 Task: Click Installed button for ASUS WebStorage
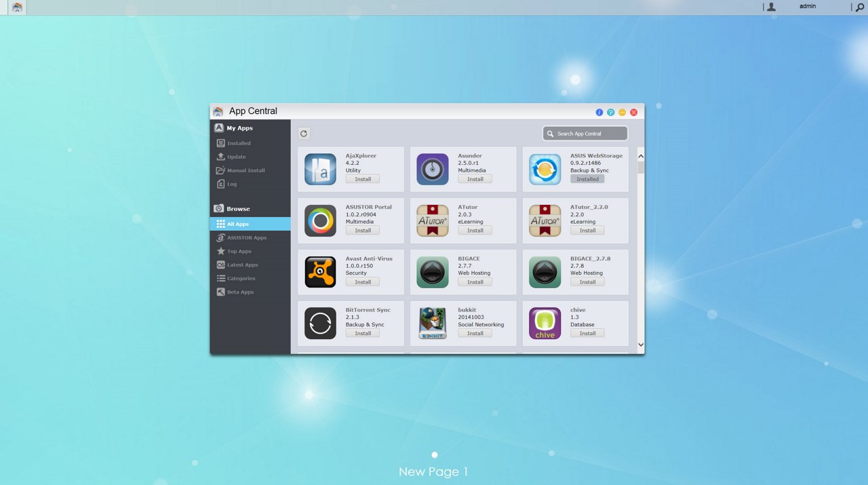pos(587,179)
